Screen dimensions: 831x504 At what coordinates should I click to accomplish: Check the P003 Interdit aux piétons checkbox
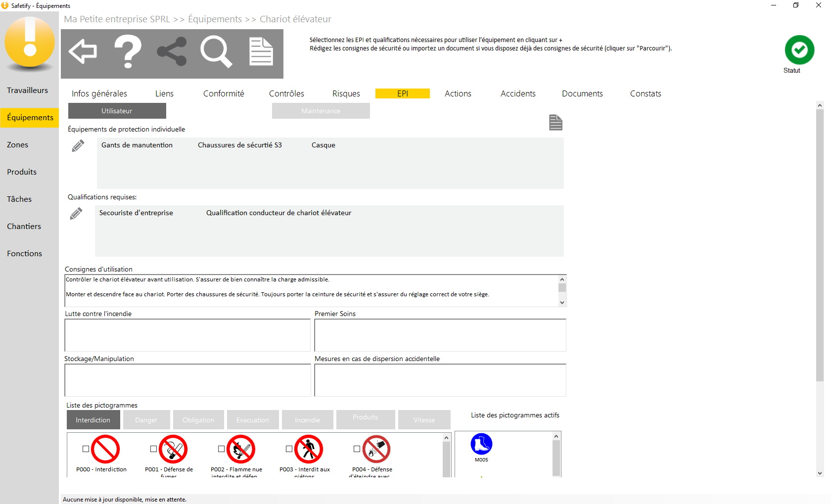point(289,449)
